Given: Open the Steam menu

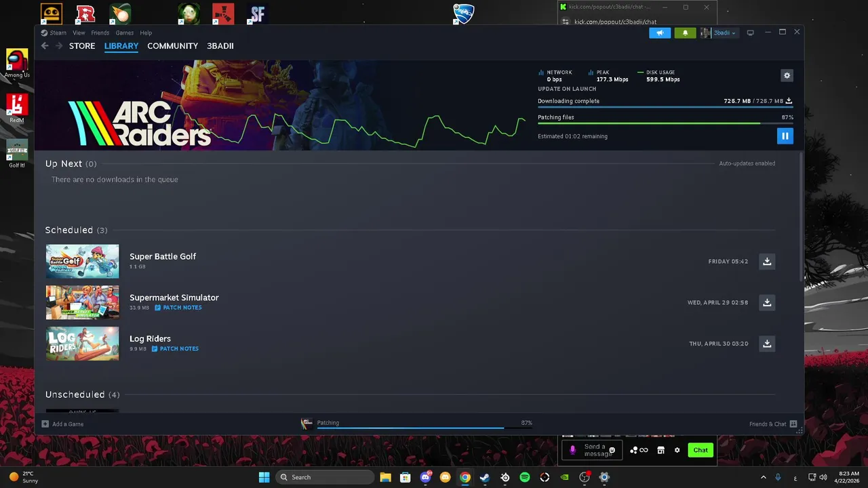Looking at the screenshot, I should [x=54, y=33].
